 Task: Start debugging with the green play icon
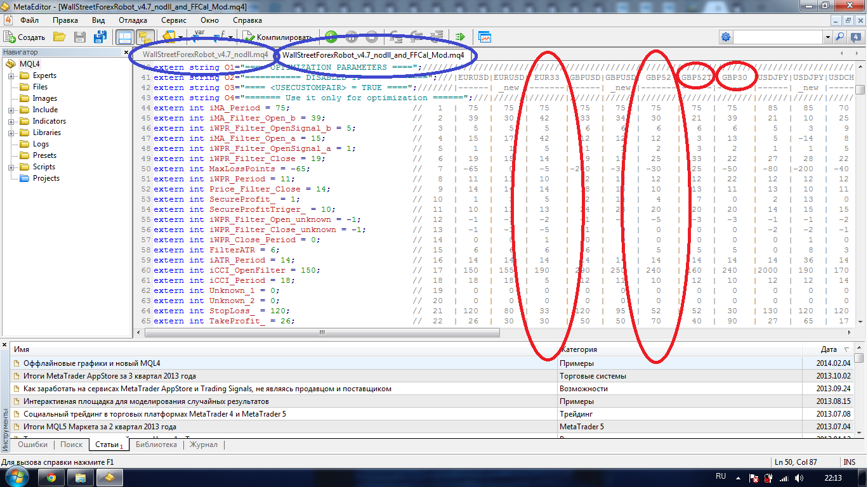click(331, 37)
